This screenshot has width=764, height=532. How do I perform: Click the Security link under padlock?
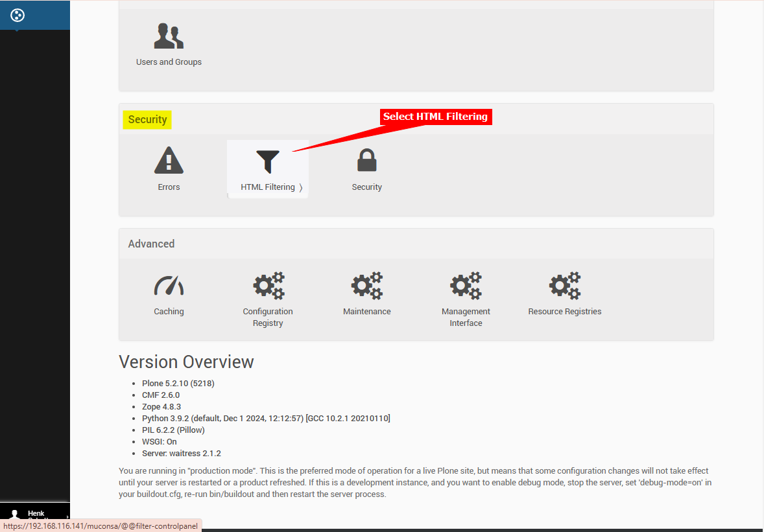[367, 187]
